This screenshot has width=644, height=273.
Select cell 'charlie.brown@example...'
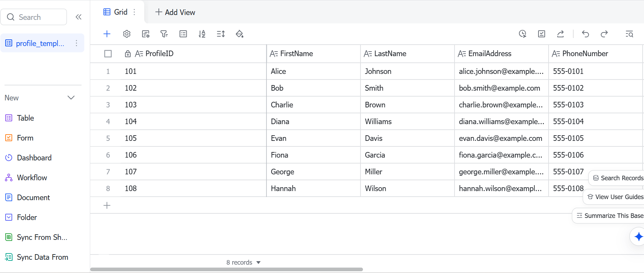point(502,105)
